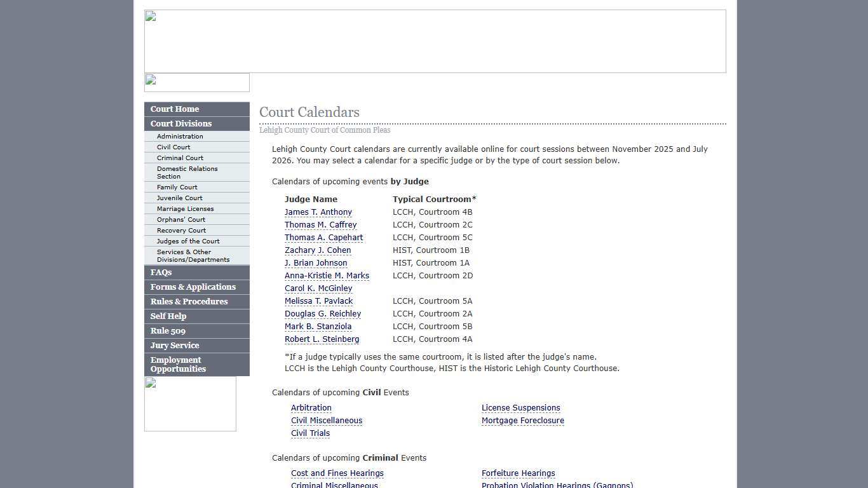Select the Arbitration civil calendar

pyautogui.click(x=311, y=407)
